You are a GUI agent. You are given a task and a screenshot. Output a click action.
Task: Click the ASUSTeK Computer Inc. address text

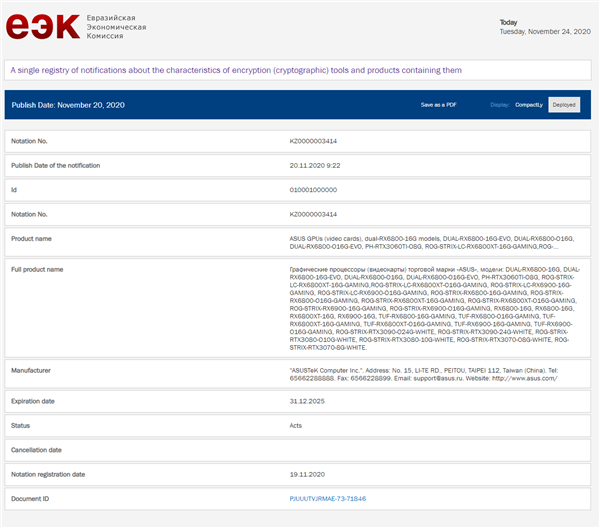coord(424,374)
